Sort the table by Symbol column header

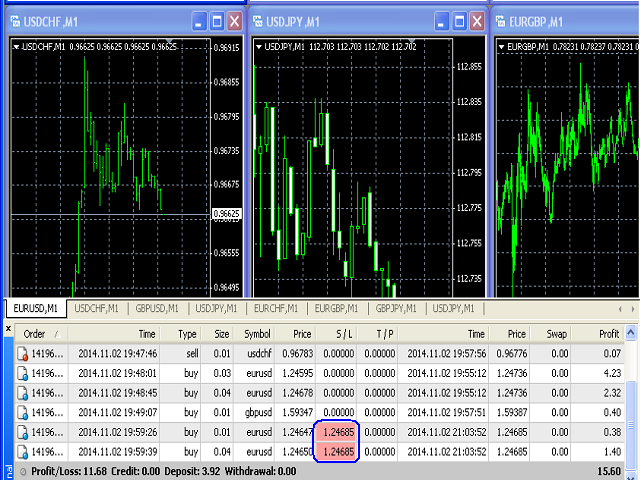pos(257,333)
